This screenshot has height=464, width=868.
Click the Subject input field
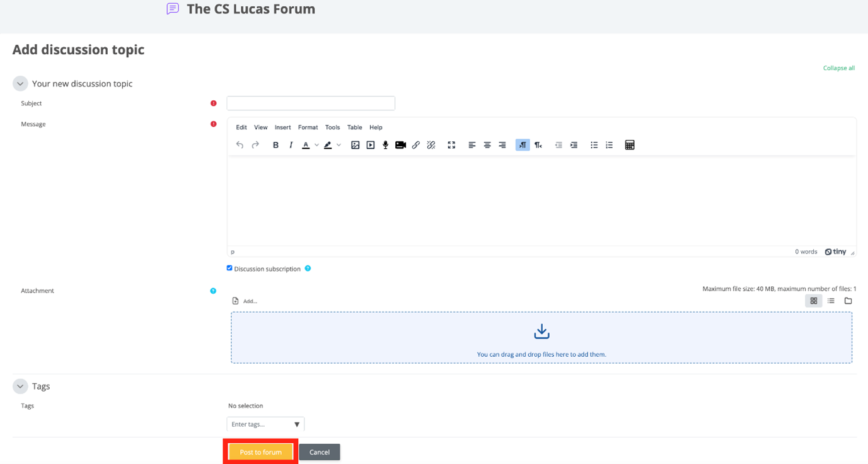[311, 103]
